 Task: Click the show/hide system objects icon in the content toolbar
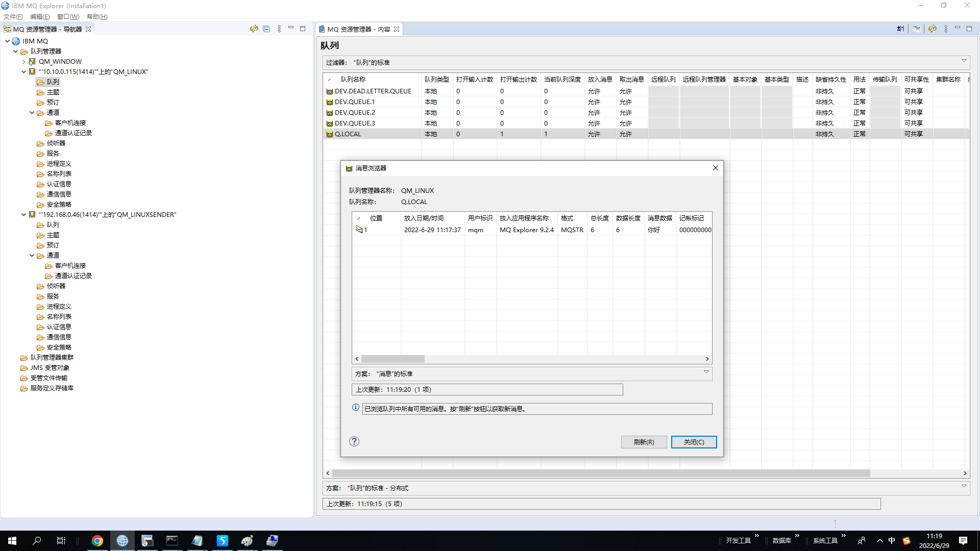coord(900,29)
